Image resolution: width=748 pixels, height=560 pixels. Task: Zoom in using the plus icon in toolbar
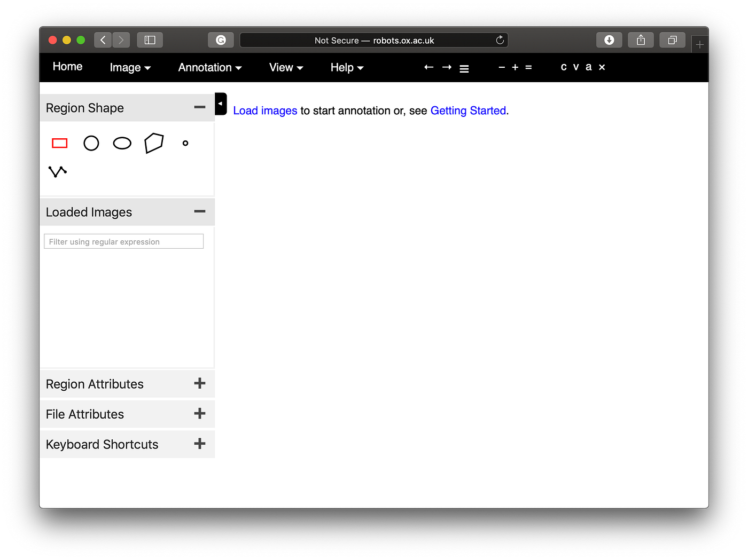click(515, 67)
